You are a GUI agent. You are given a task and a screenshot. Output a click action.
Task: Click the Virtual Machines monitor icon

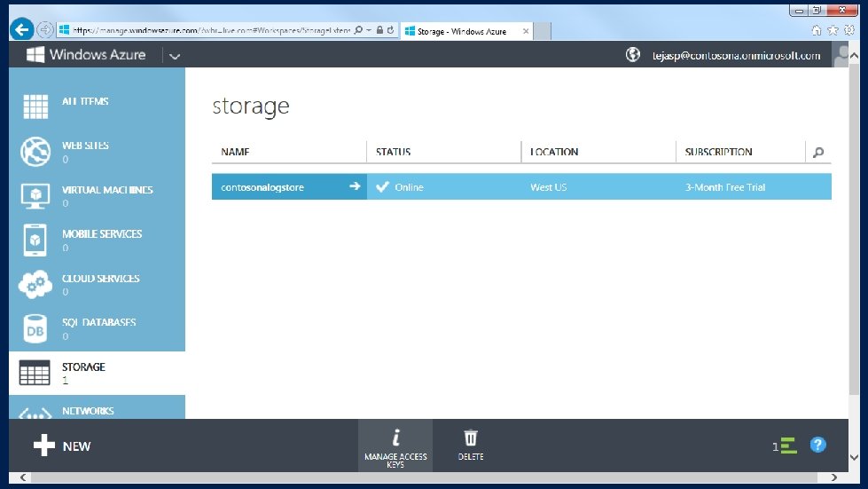tap(35, 196)
